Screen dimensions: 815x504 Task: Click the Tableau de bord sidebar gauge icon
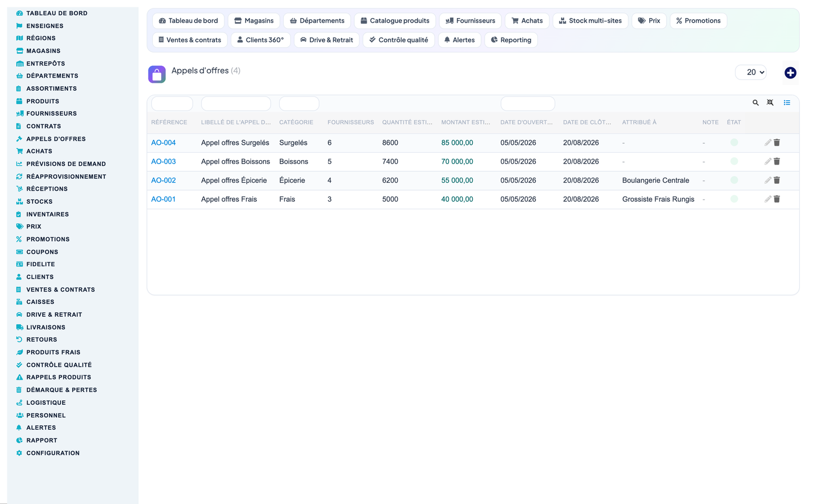click(19, 13)
